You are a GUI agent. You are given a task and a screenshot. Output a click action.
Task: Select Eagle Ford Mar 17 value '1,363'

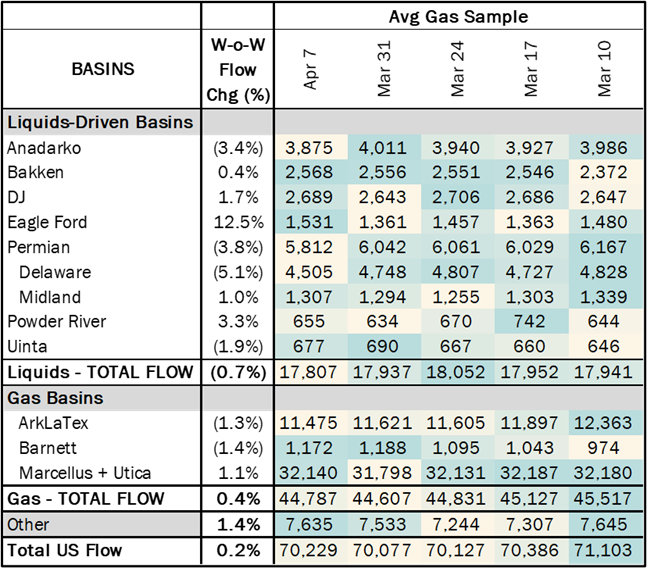530,222
